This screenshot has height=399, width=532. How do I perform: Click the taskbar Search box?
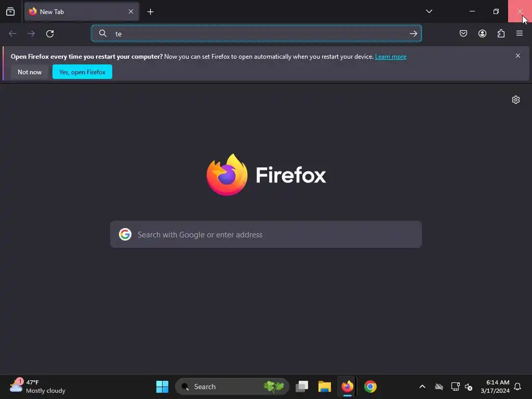tap(232, 387)
